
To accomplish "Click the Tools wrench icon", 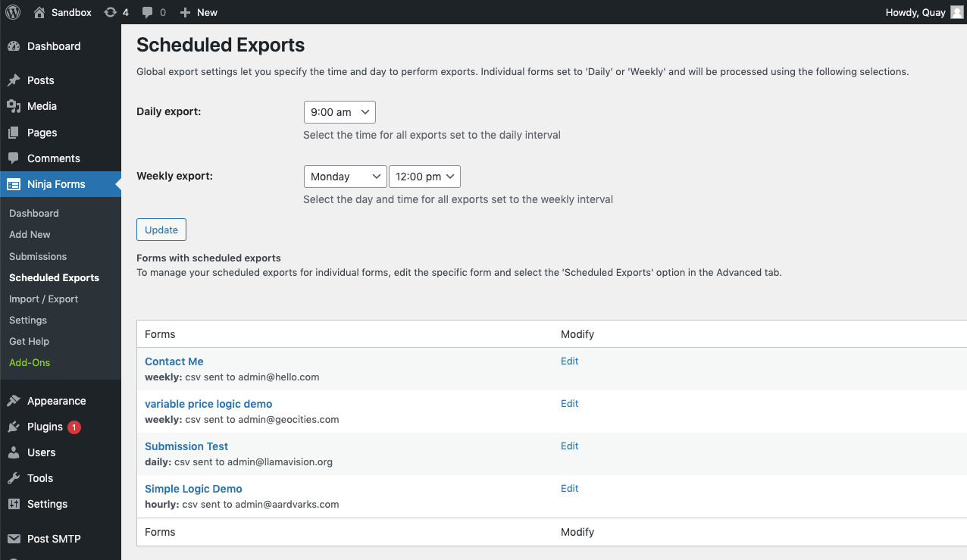I will (x=17, y=478).
